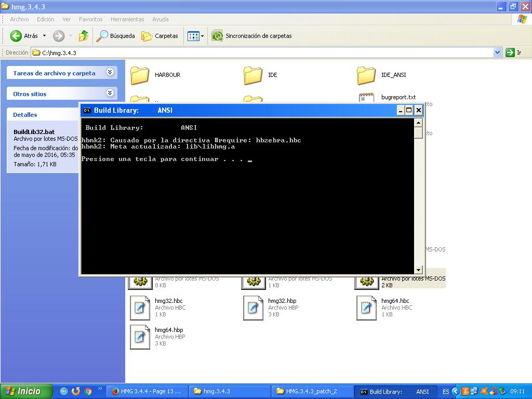Open the Atrás history dropdown arrow
The width and height of the screenshot is (532, 399).
pos(45,36)
